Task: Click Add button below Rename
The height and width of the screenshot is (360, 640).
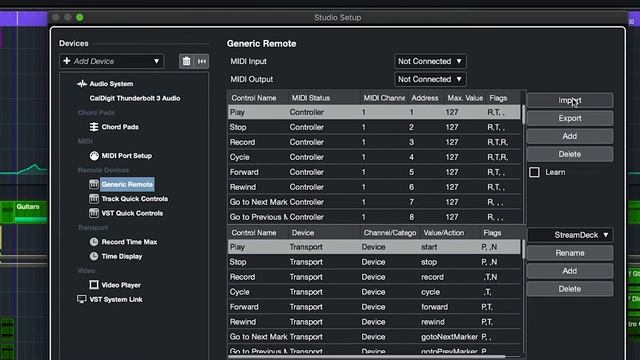Action: click(570, 271)
